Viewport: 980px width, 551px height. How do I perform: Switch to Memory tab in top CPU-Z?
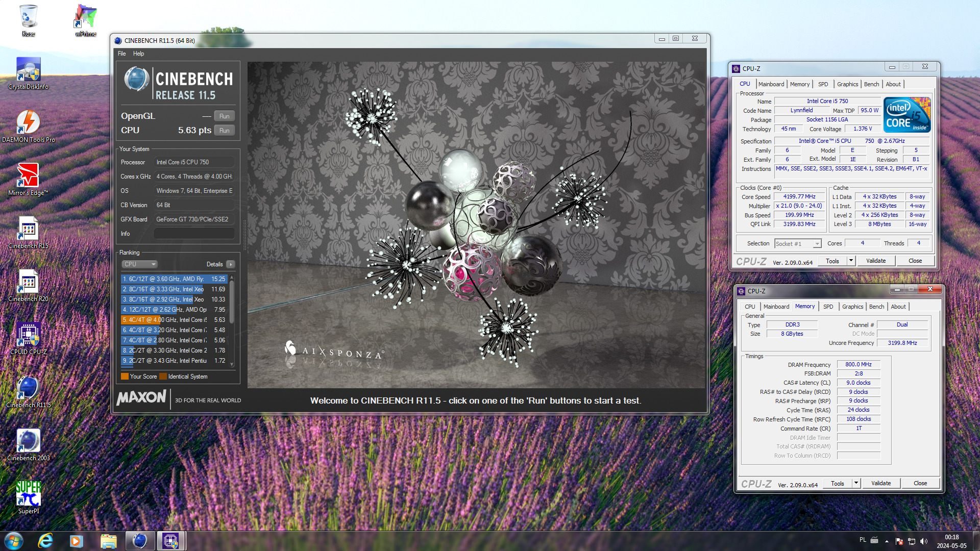(799, 84)
